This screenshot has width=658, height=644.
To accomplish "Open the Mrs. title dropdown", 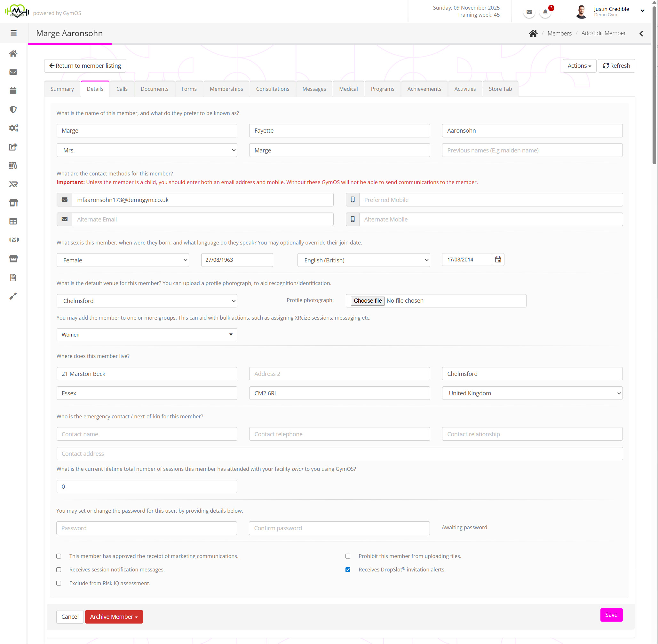I will point(147,150).
